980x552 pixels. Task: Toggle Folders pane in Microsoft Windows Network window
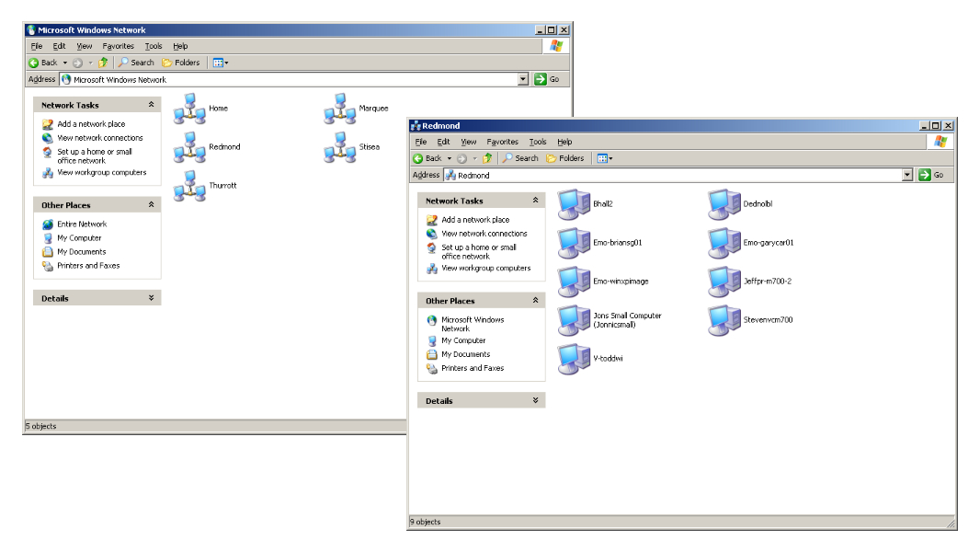coord(181,63)
